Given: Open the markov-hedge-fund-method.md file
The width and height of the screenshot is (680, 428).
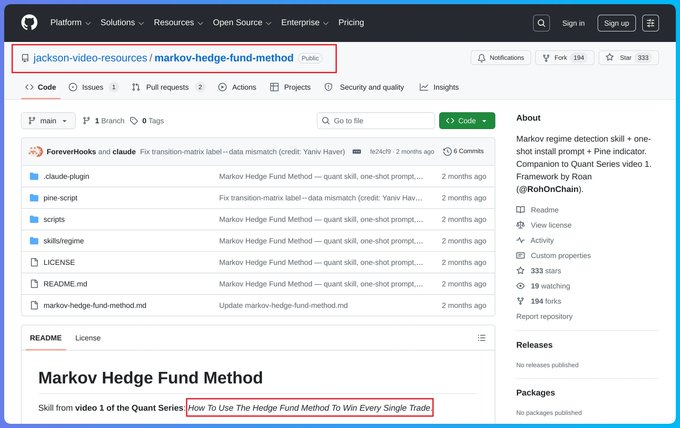Looking at the screenshot, I should click(x=95, y=305).
